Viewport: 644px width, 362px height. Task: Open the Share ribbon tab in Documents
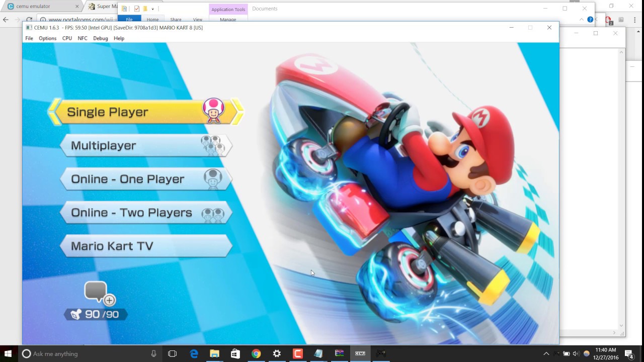pos(176,20)
